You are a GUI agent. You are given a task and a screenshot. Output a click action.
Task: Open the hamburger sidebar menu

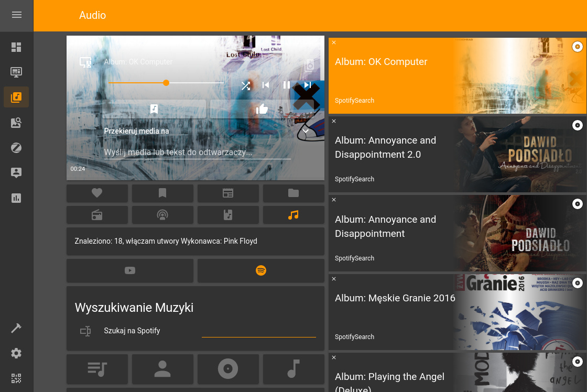point(16,15)
